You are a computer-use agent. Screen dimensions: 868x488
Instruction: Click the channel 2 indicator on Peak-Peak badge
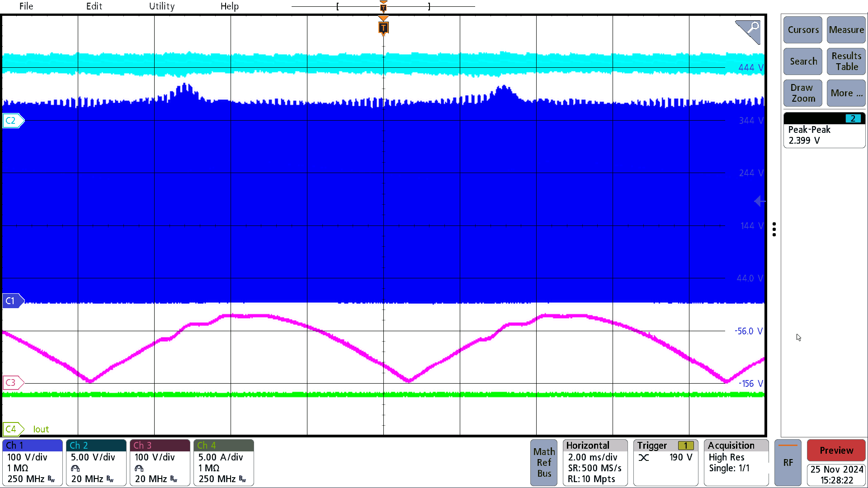853,119
